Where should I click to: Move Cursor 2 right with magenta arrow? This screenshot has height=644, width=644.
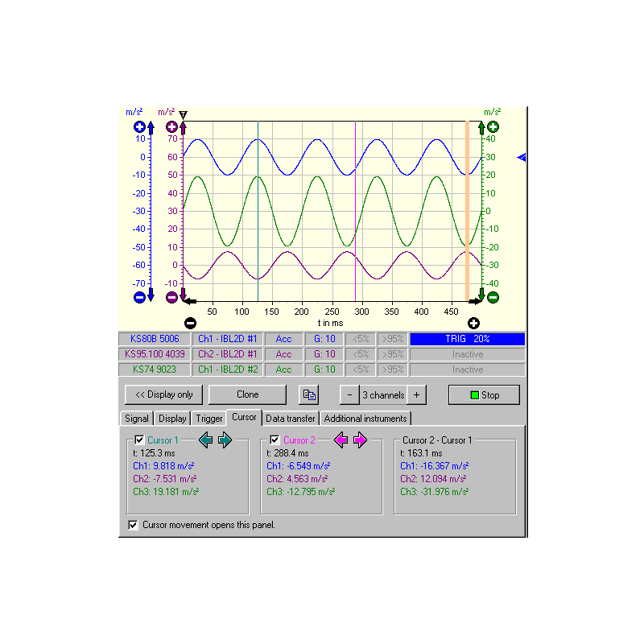point(360,440)
